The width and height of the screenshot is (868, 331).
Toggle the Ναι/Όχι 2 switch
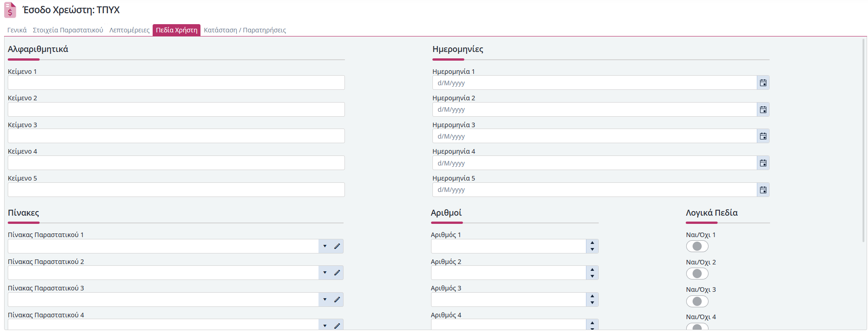point(697,274)
